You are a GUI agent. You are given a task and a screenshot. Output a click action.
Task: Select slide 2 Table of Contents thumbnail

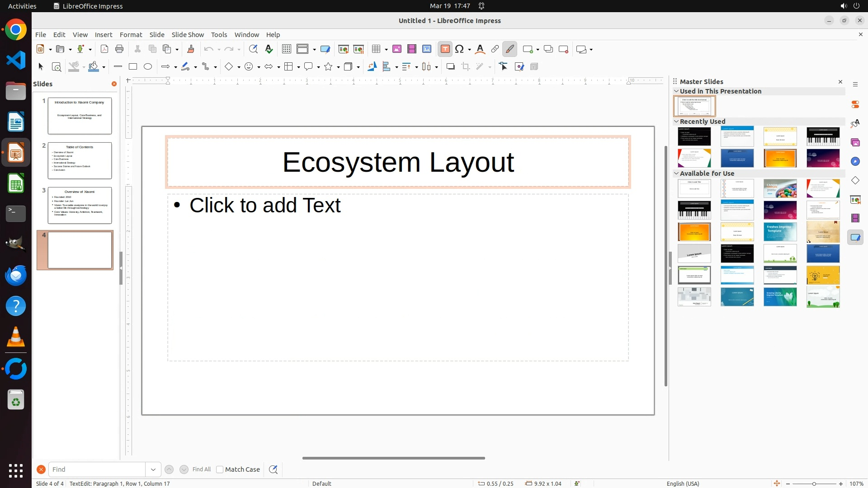point(80,160)
